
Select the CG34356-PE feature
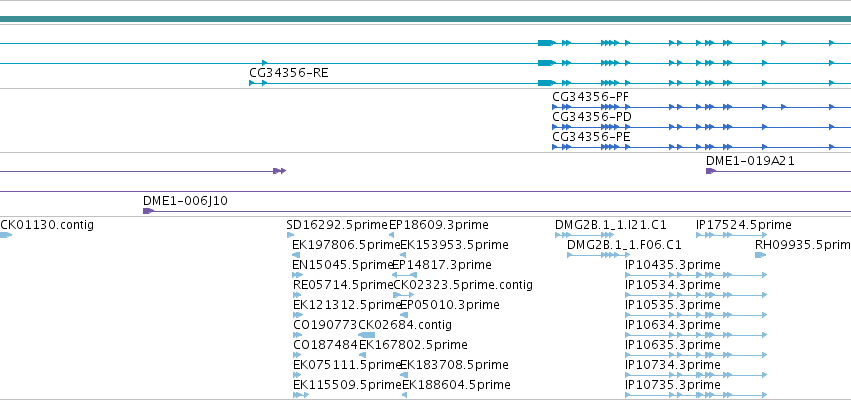[x=701, y=147]
